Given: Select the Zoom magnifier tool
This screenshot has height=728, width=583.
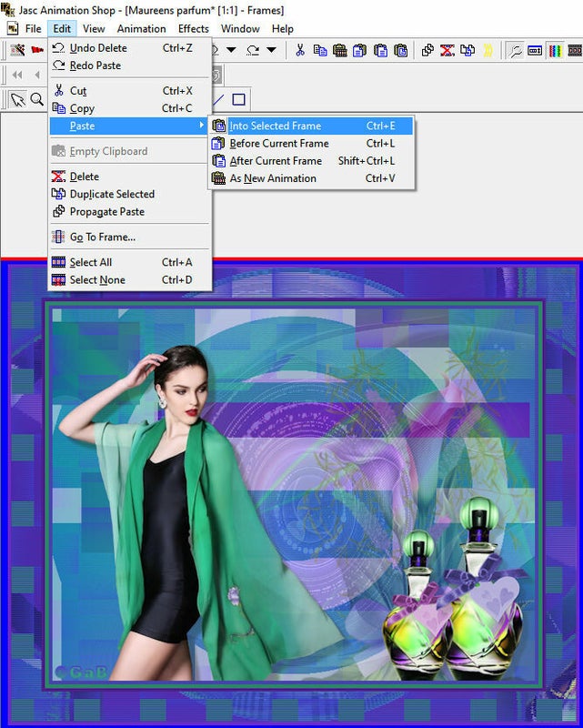Looking at the screenshot, I should (x=36, y=99).
